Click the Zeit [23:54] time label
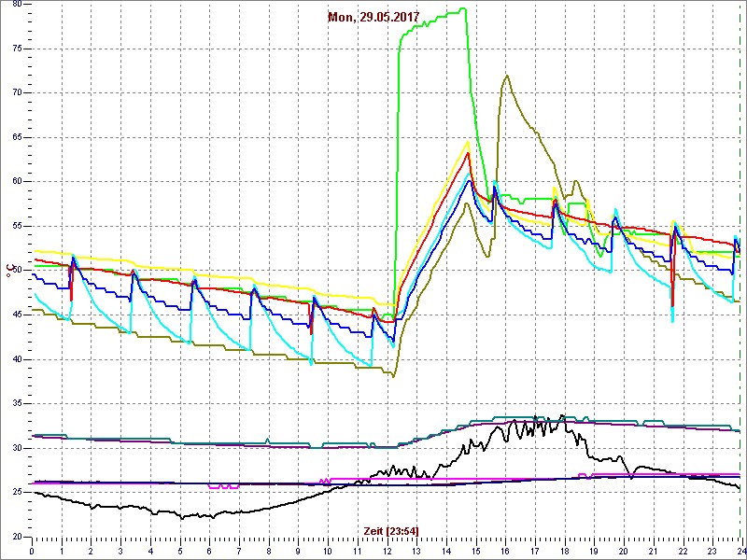The width and height of the screenshot is (747, 560). [x=391, y=531]
